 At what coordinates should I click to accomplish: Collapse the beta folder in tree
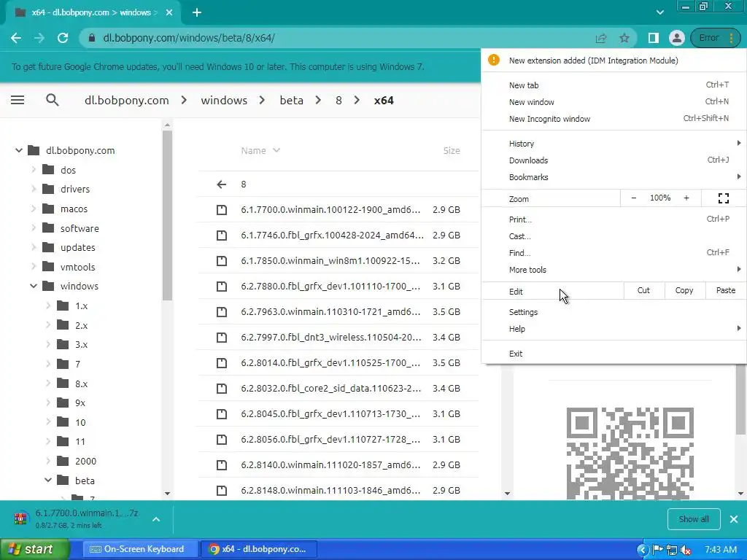point(48,481)
